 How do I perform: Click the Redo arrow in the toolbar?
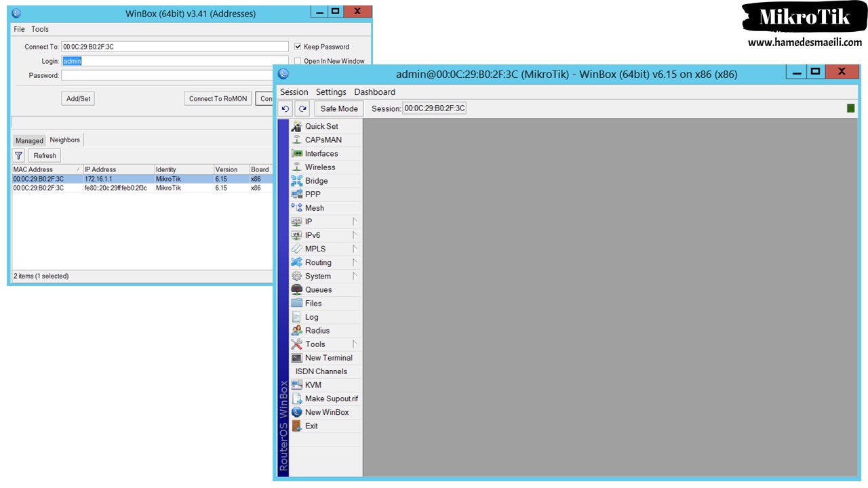[x=302, y=108]
